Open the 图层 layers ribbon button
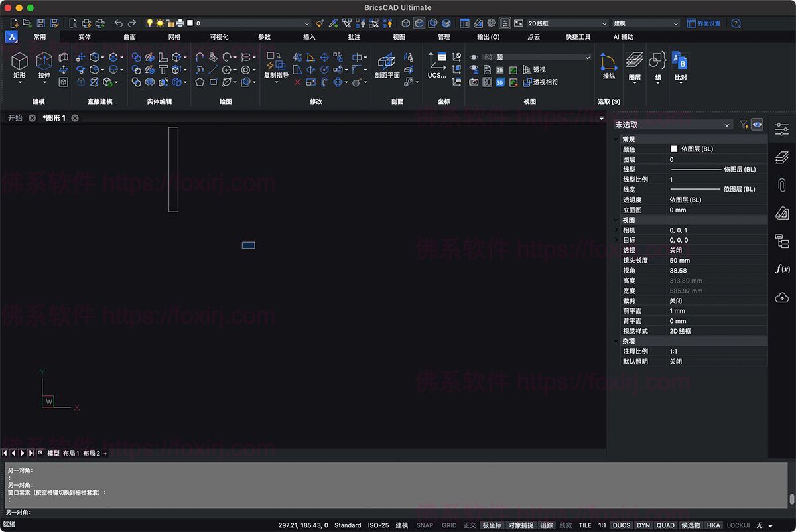The height and width of the screenshot is (532, 796). tap(635, 63)
